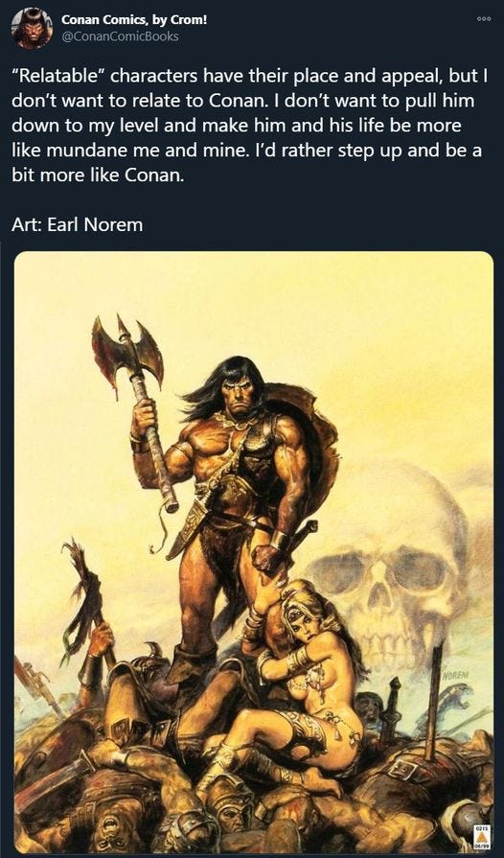Open the Conan Comics, by Crom! display name
Viewport: 504px width, 858px height.
click(134, 20)
